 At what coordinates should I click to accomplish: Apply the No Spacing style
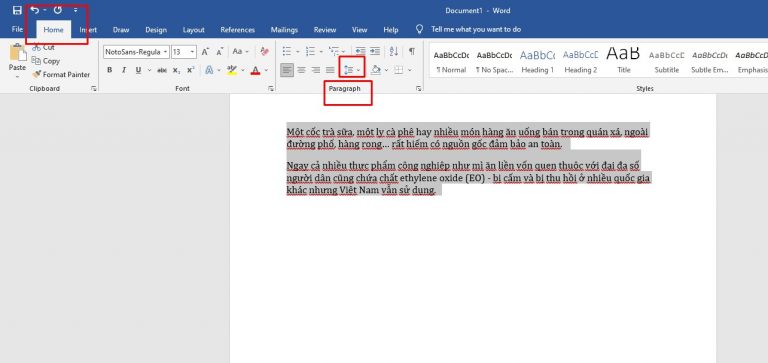494,61
